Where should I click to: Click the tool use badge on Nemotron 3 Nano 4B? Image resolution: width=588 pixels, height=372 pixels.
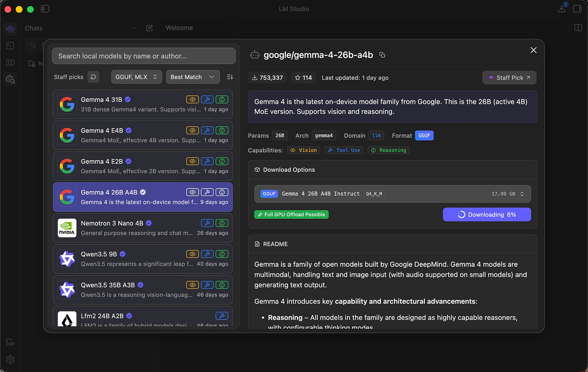click(207, 223)
